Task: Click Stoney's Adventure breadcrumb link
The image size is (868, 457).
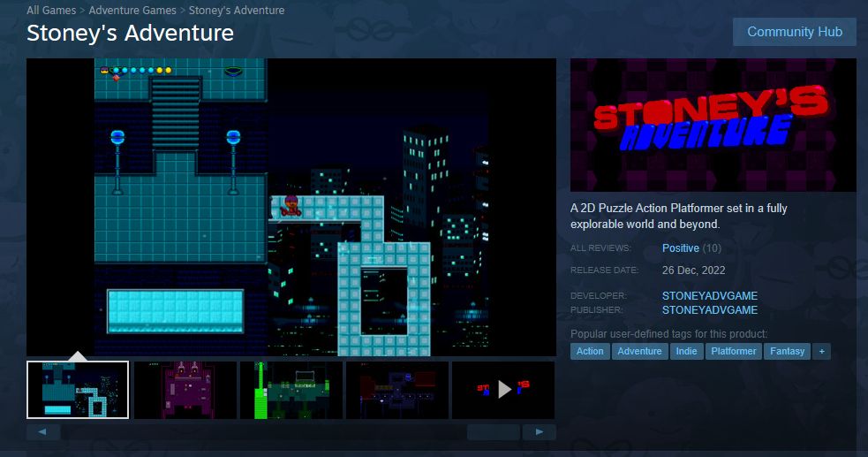Action: (237, 10)
